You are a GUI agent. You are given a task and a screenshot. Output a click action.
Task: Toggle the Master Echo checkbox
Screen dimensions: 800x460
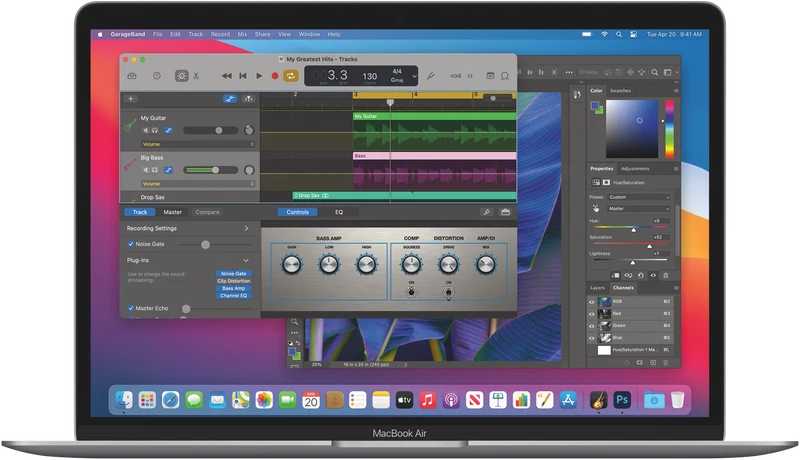(x=131, y=308)
